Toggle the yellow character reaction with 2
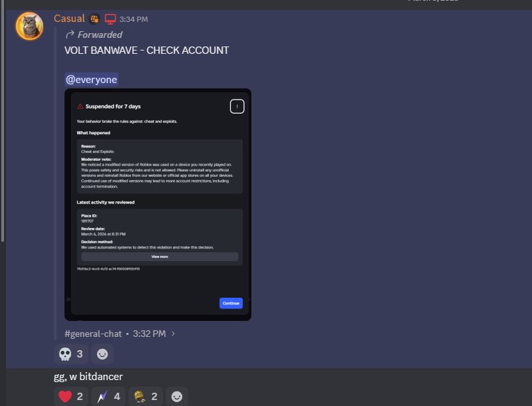 (x=146, y=397)
